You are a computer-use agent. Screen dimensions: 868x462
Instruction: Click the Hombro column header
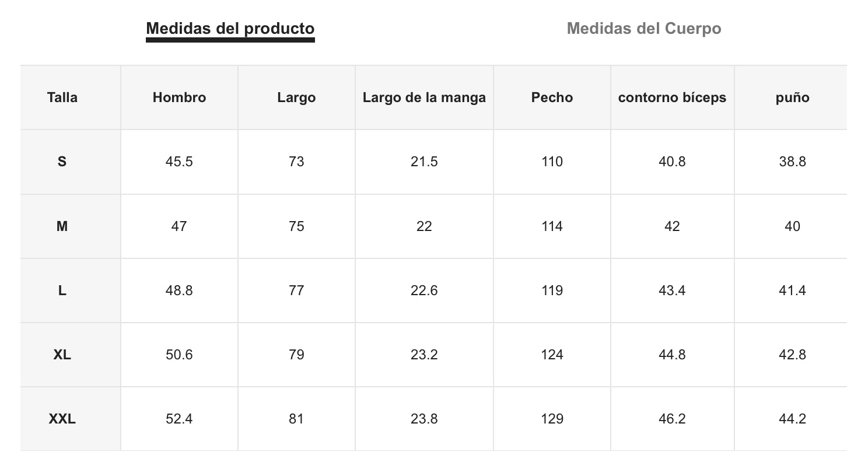179,97
